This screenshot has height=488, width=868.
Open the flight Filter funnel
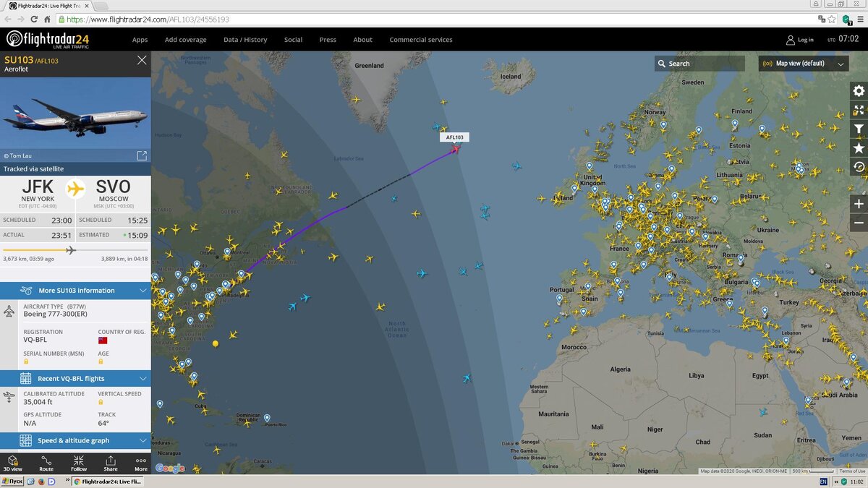(x=859, y=129)
